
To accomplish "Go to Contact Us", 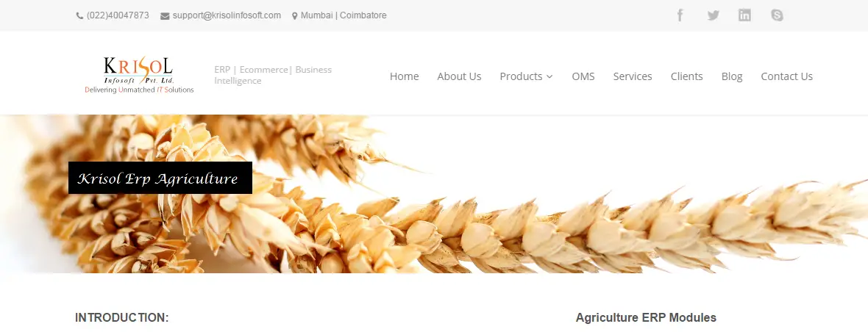I will [x=786, y=76].
